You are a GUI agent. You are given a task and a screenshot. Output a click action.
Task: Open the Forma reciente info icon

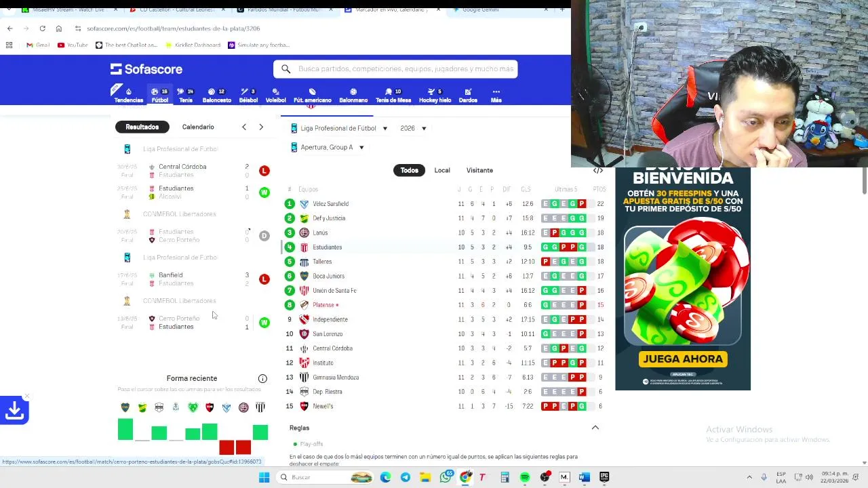(x=262, y=379)
